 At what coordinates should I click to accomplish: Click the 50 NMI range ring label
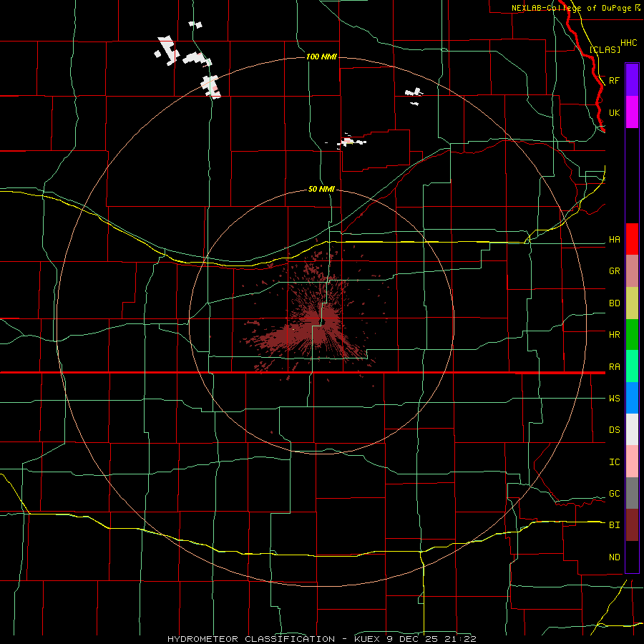coord(321,190)
